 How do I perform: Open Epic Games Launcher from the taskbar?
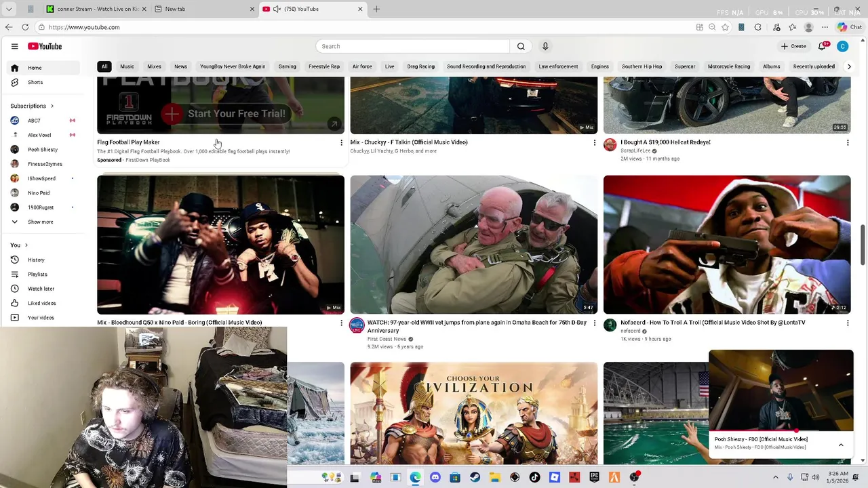coord(595,477)
